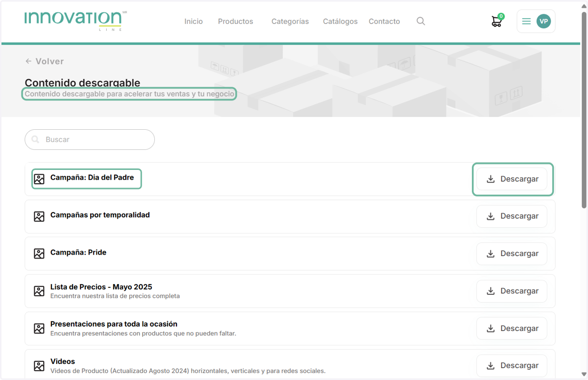
Task: Open Catálogos in navigation menu
Action: click(x=340, y=22)
